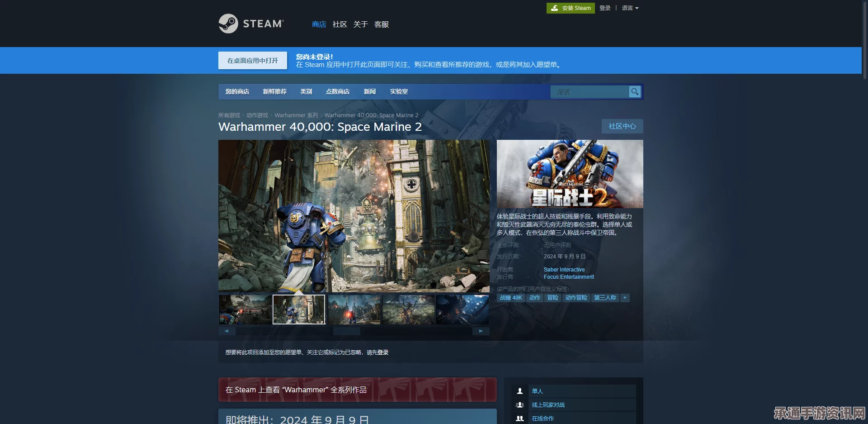Click the 动作冒险 tag

576,298
